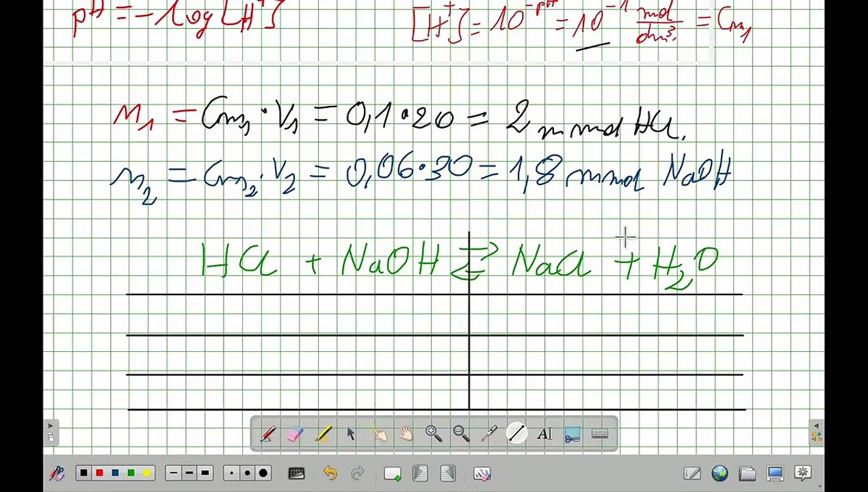Open the settings gear menu
This screenshot has height=492, width=868.
click(803, 473)
